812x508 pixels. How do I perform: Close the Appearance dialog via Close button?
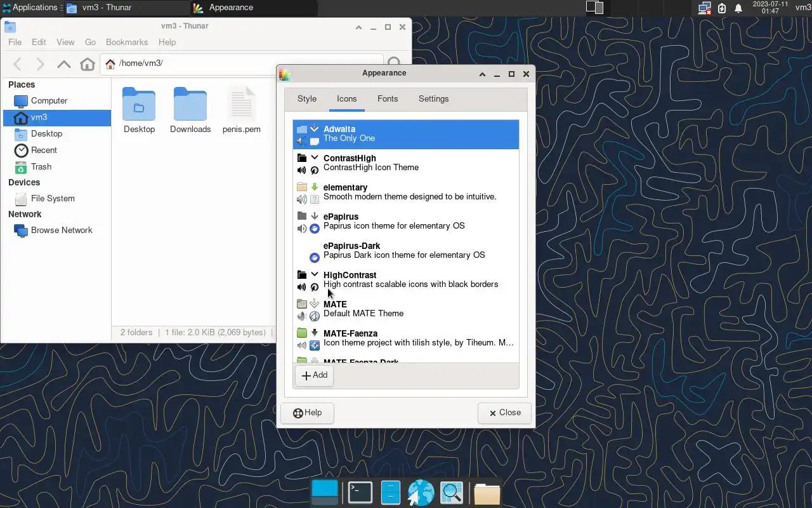click(x=504, y=413)
